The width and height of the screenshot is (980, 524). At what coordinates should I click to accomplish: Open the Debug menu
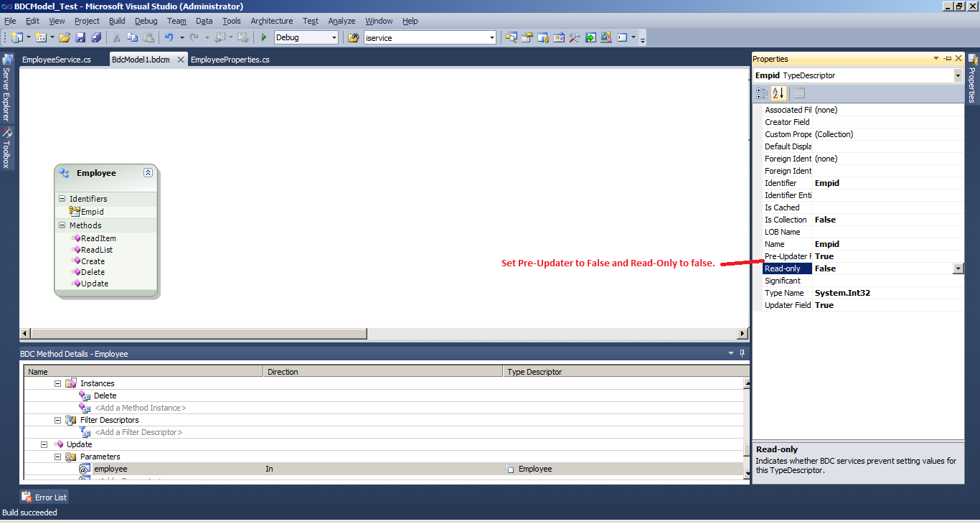[x=146, y=21]
